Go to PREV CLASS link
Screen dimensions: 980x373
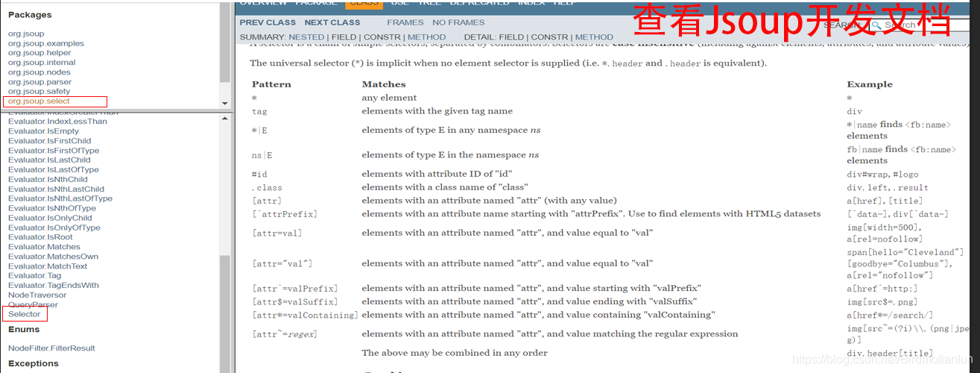click(x=268, y=22)
